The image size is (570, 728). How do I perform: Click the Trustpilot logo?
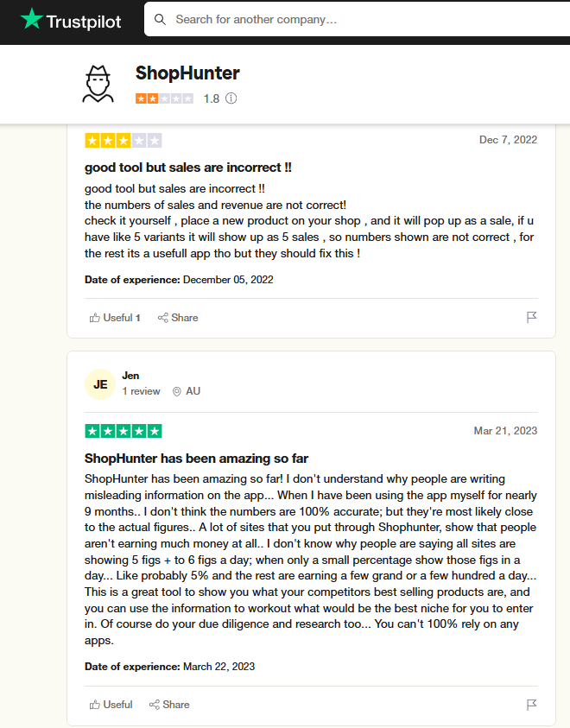71,21
